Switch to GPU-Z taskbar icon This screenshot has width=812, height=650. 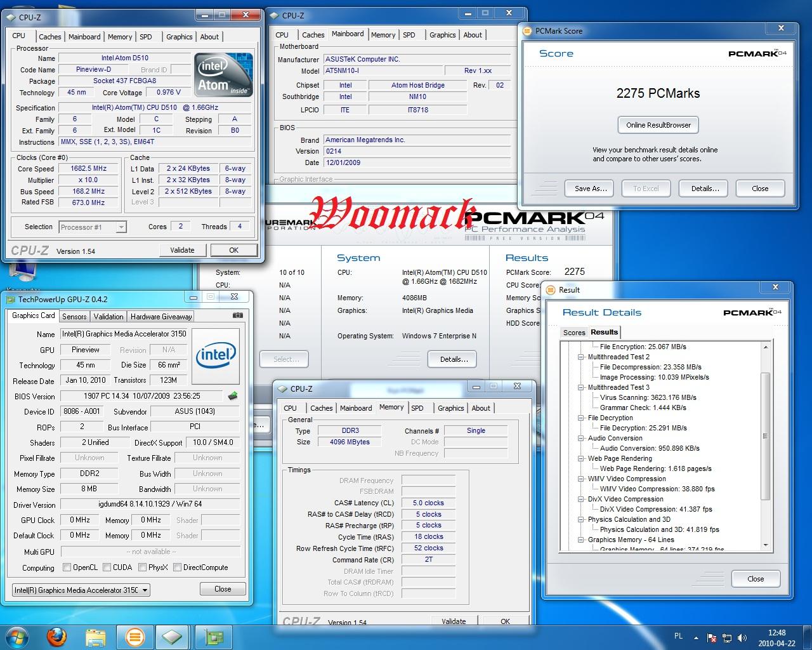coord(213,636)
